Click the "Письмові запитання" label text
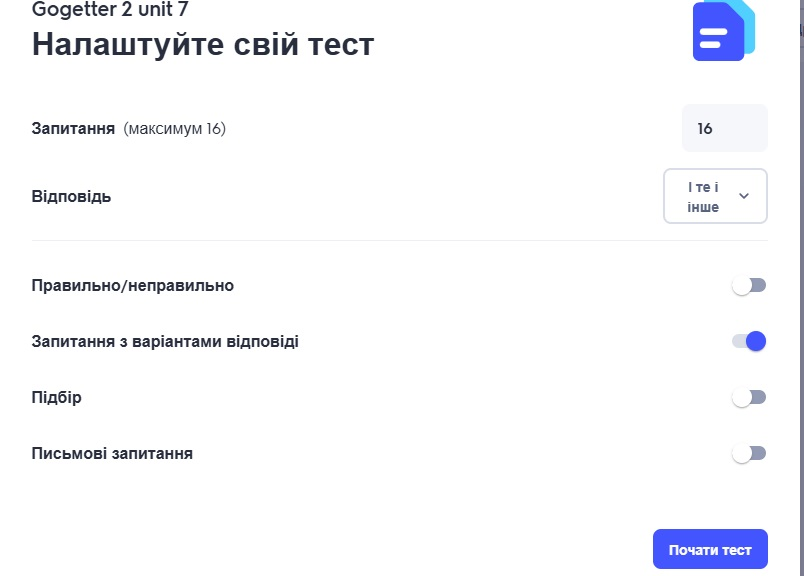This screenshot has height=576, width=804. pyautogui.click(x=112, y=454)
